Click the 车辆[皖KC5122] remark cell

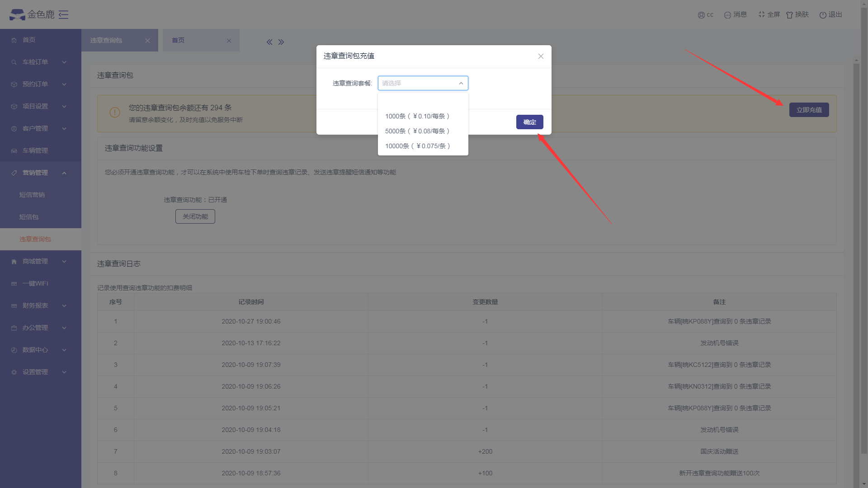[719, 365]
